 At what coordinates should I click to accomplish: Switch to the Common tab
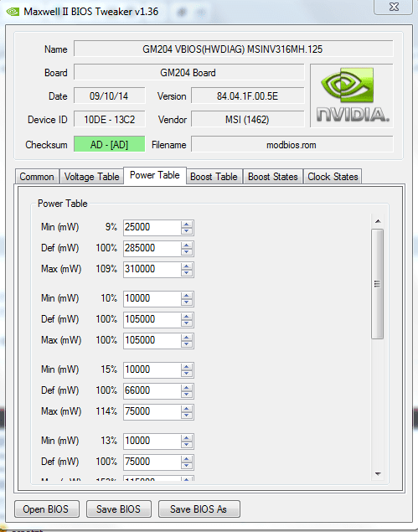[x=37, y=177]
